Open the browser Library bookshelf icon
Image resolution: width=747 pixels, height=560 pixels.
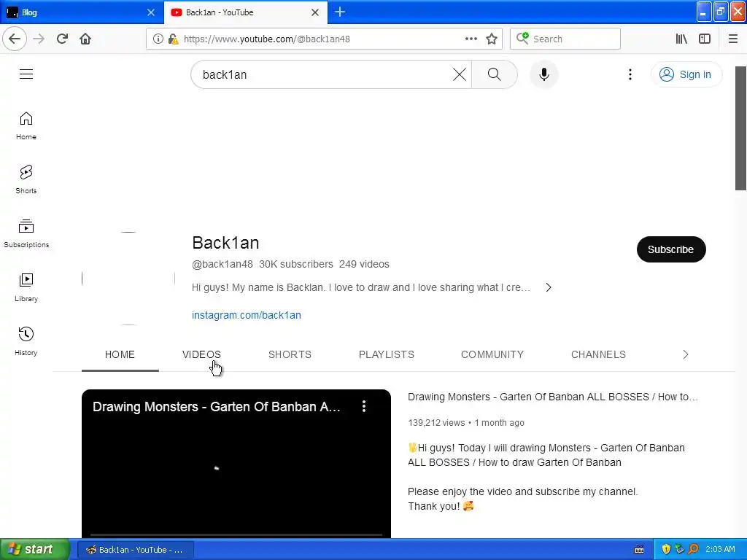(x=681, y=39)
